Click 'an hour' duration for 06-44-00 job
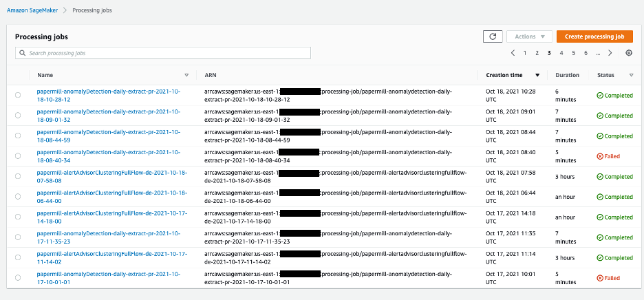Image resolution: width=644 pixels, height=300 pixels. pyautogui.click(x=565, y=197)
